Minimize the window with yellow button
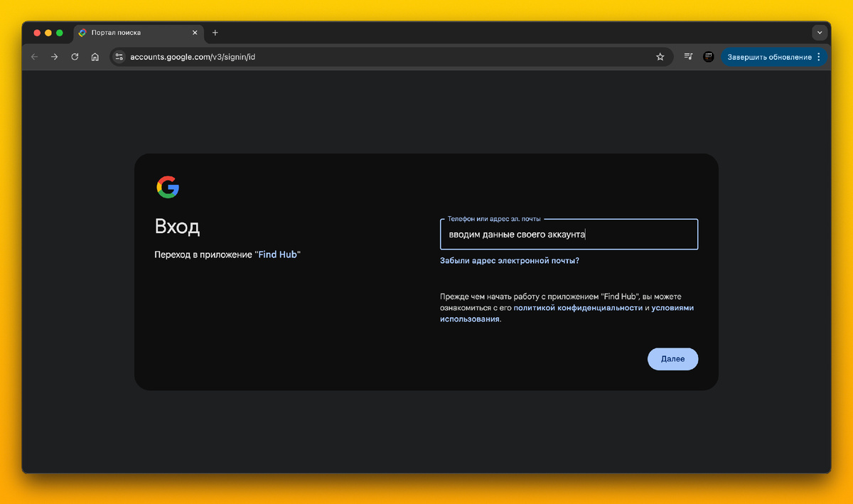 (48, 33)
